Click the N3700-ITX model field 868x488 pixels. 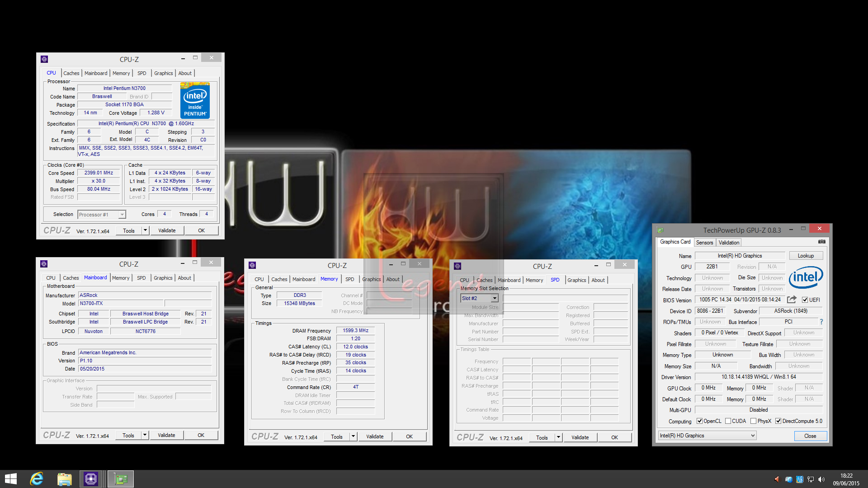(x=121, y=304)
